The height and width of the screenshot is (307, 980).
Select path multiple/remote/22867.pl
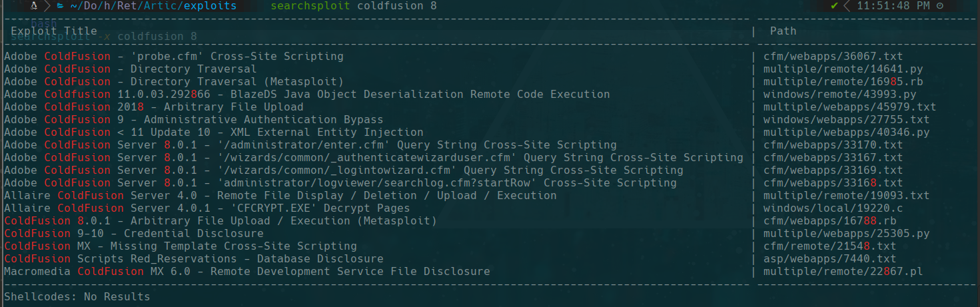click(843, 272)
